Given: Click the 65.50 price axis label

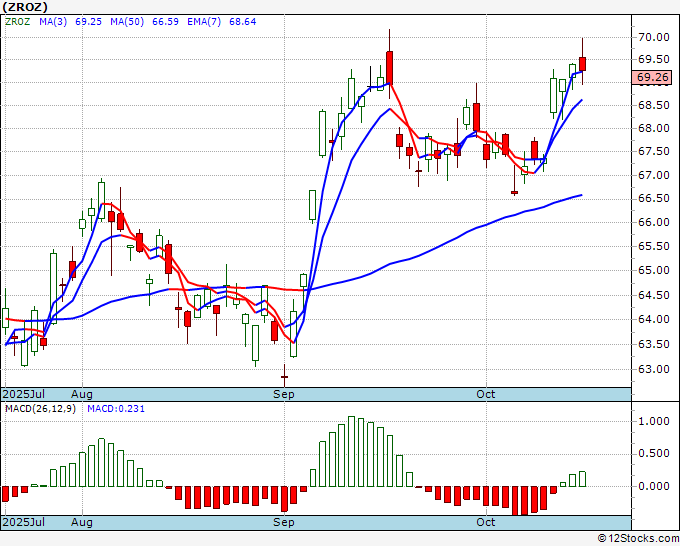Looking at the screenshot, I should click(654, 246).
